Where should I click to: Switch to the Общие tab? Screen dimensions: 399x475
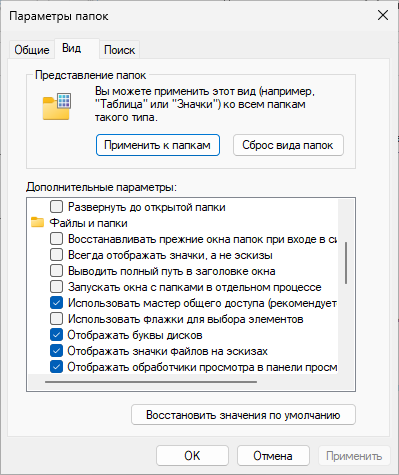(x=32, y=50)
